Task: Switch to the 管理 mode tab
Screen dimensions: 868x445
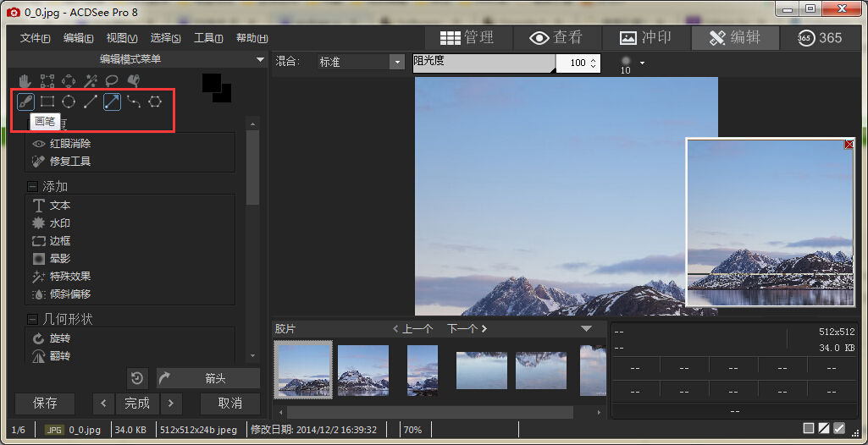Action: (x=467, y=37)
